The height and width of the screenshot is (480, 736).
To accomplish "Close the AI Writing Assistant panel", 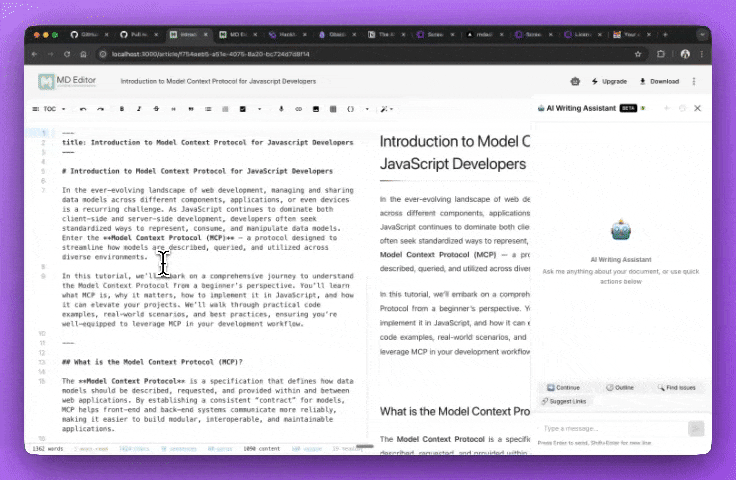I will pyautogui.click(x=698, y=108).
